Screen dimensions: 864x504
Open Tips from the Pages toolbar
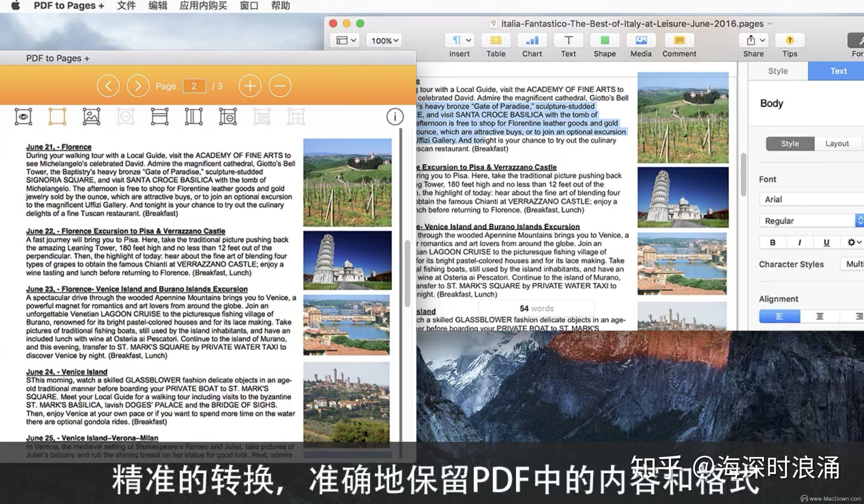coord(790,41)
